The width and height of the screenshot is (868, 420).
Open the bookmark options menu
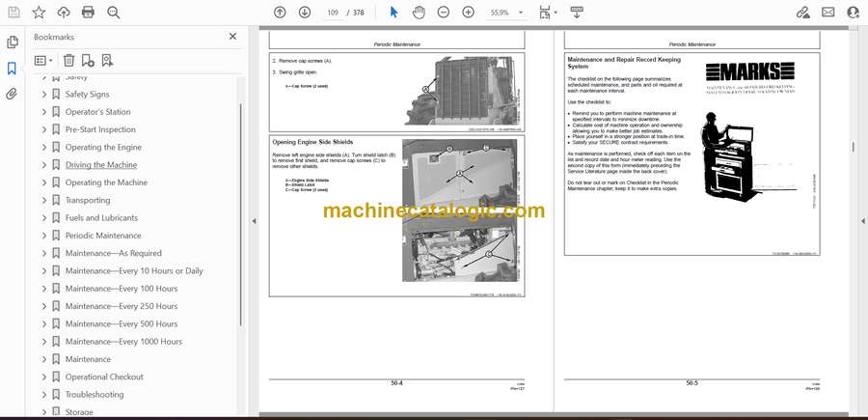43,61
